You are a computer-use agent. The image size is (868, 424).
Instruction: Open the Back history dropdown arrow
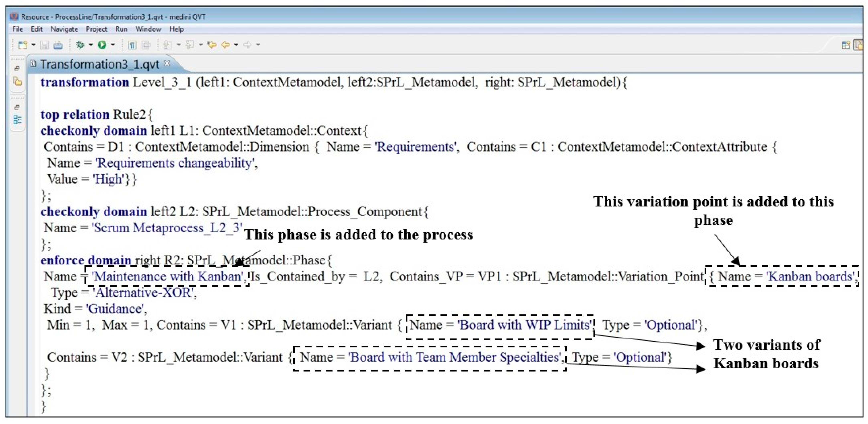tap(236, 45)
